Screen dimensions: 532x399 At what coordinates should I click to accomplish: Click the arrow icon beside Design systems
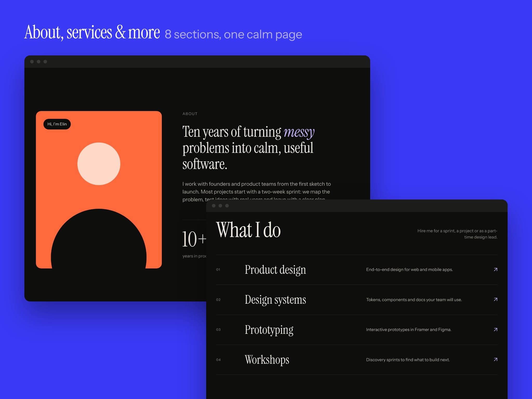495,300
